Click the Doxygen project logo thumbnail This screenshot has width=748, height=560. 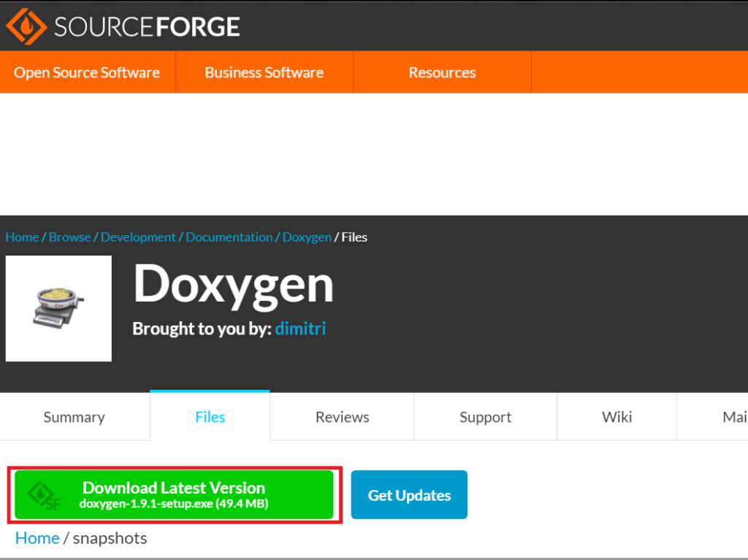pos(58,308)
